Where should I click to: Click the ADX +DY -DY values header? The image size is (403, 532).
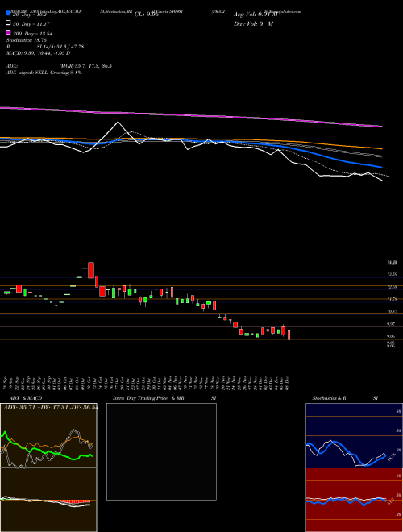50,407
